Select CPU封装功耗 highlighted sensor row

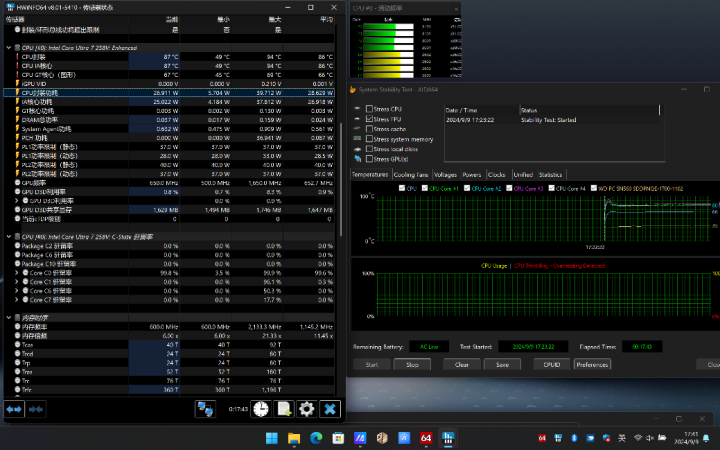coord(169,93)
